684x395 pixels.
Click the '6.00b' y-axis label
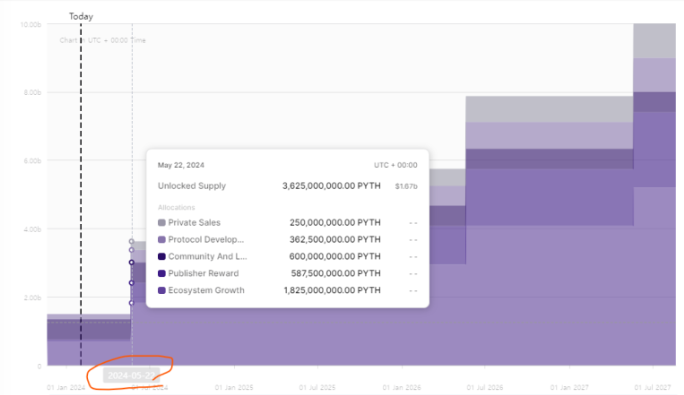32,161
